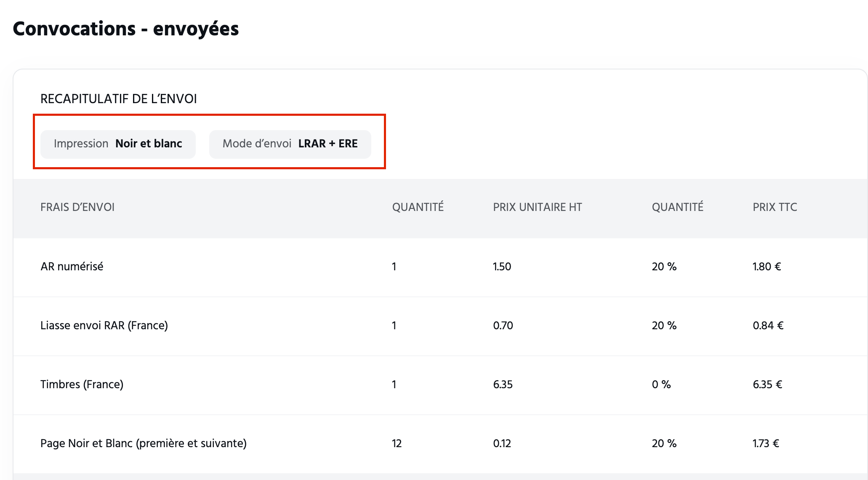Viewport: 868px width, 480px height.
Task: Select the AR numérisé row
Action: tap(440, 267)
